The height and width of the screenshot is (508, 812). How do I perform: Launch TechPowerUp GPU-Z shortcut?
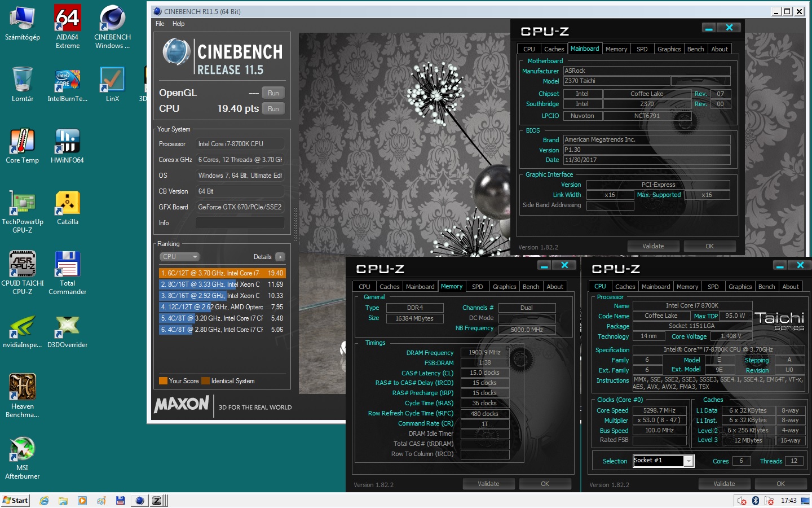(x=23, y=212)
